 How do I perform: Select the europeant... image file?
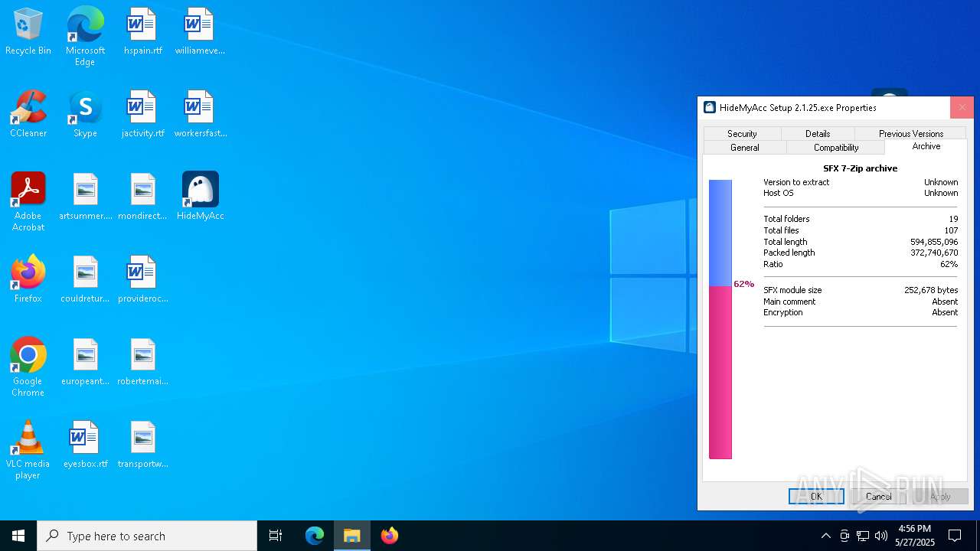[x=85, y=363]
